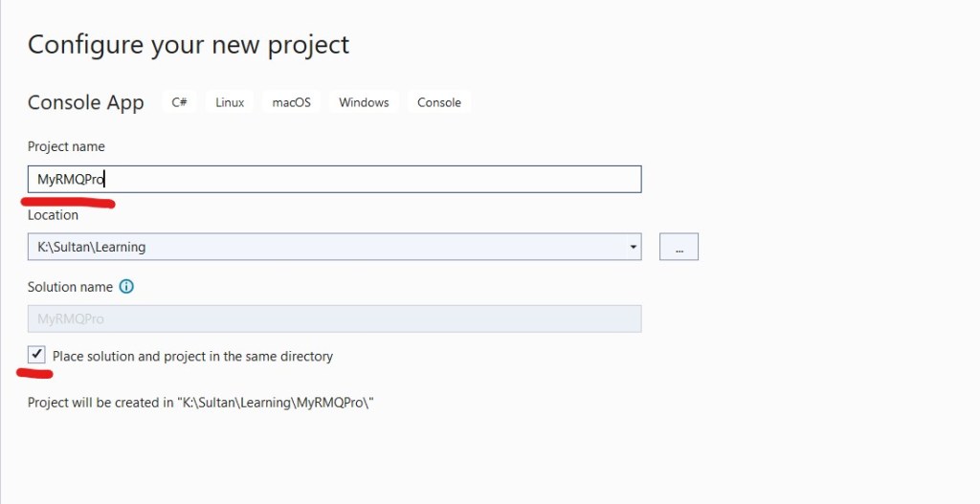The width and height of the screenshot is (980, 504).
Task: Click the 'Project name' label
Action: coord(66,146)
